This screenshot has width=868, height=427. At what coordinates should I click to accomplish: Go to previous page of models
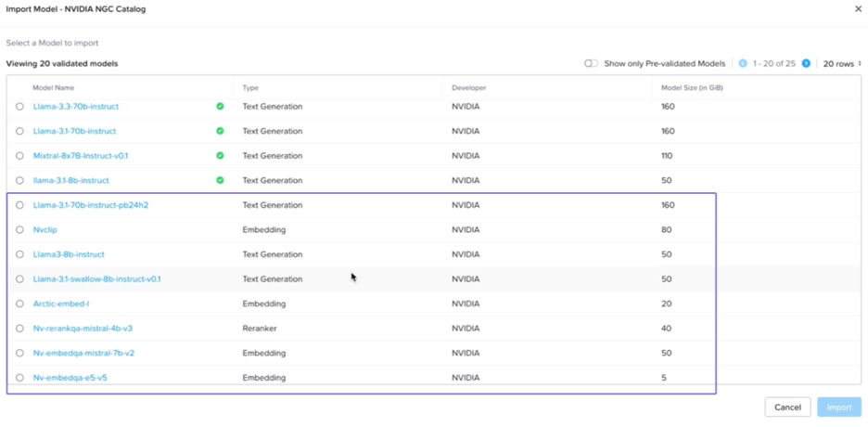(x=743, y=64)
